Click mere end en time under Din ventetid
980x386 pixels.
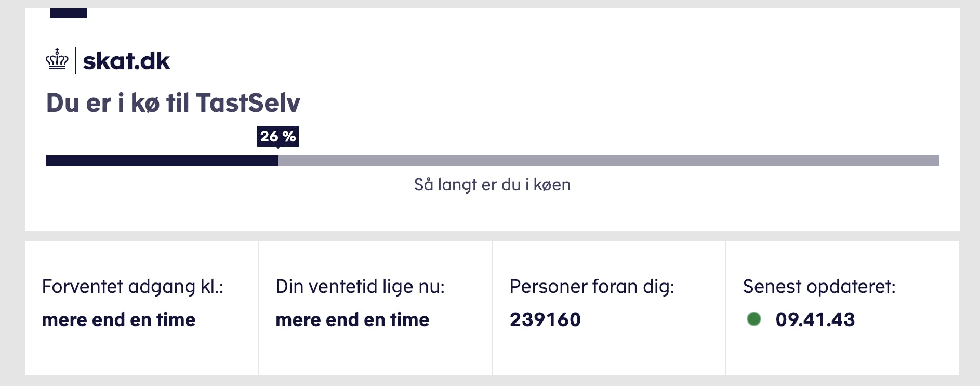pos(353,319)
